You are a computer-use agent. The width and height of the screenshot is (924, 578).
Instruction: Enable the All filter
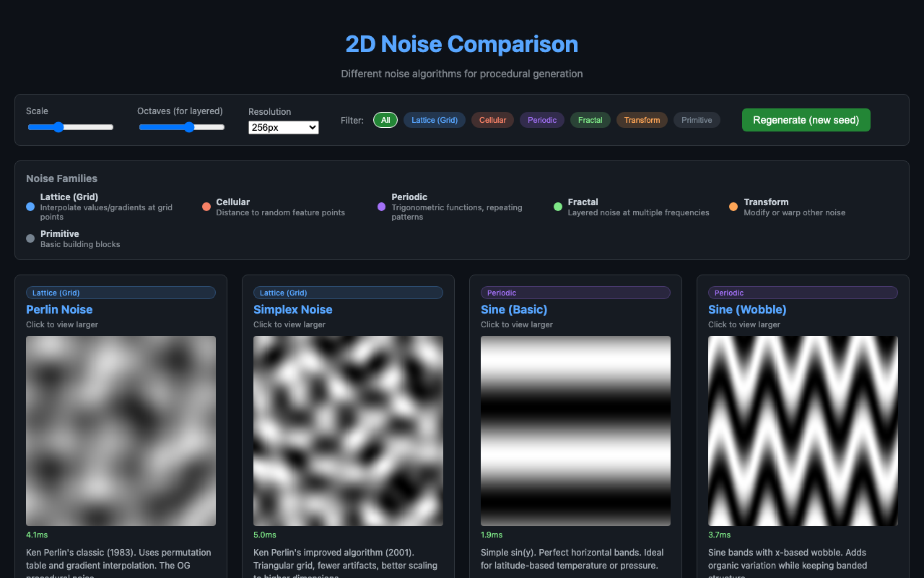(385, 120)
